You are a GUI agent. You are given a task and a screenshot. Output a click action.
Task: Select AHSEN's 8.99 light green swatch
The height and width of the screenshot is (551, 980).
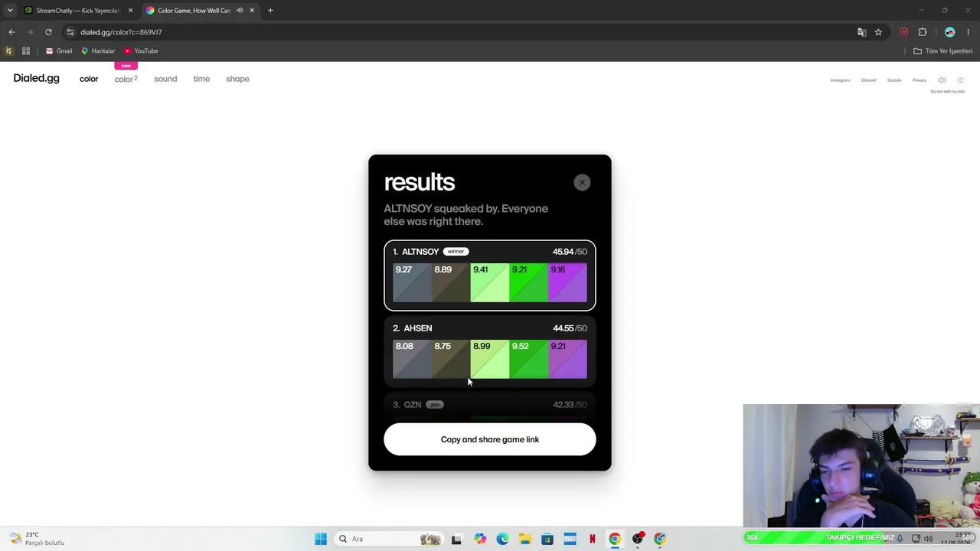point(490,359)
